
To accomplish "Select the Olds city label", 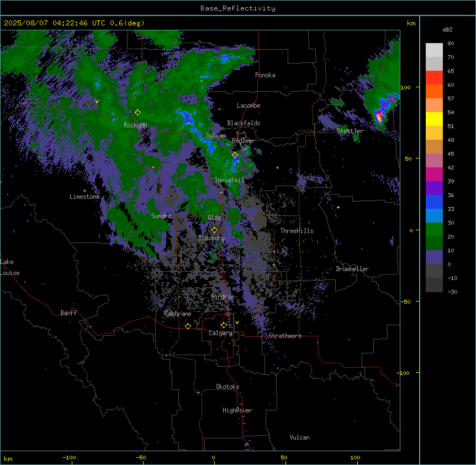I will click(214, 218).
